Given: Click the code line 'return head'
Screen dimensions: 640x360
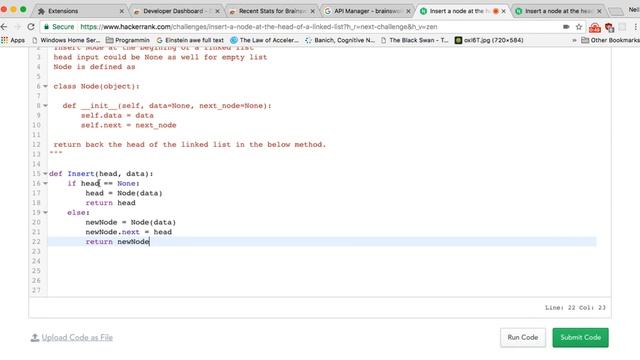Looking at the screenshot, I should coord(110,203).
